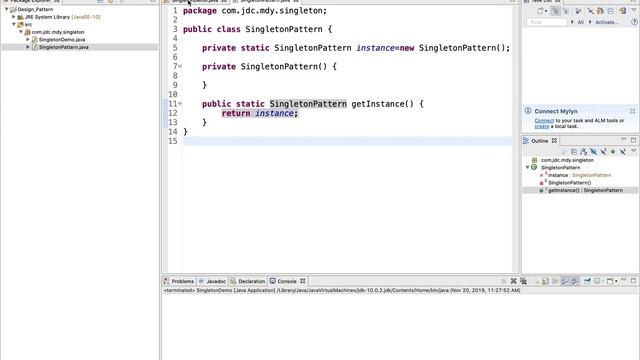
Task: Collapse the Design_Pattern project node
Action: pyautogui.click(x=7, y=9)
